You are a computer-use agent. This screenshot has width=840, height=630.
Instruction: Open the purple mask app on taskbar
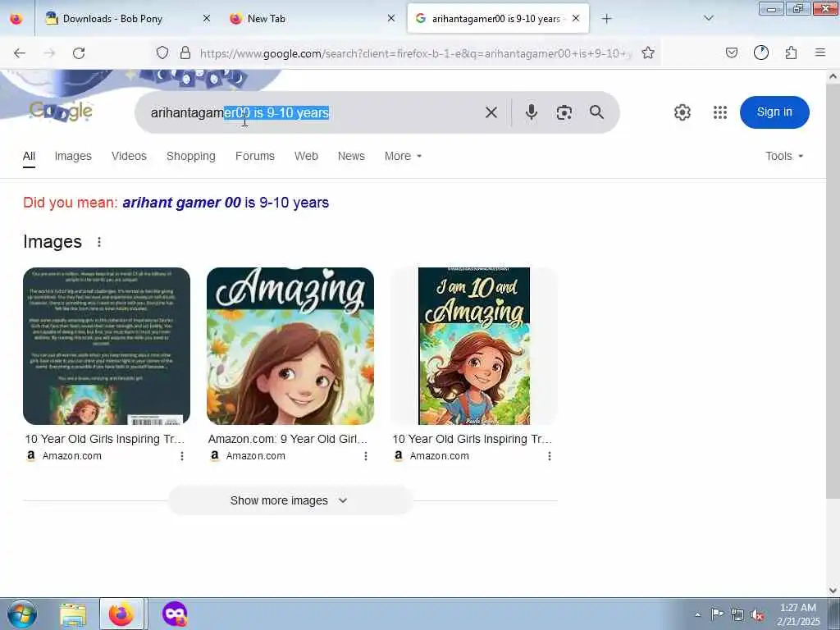pyautogui.click(x=175, y=614)
